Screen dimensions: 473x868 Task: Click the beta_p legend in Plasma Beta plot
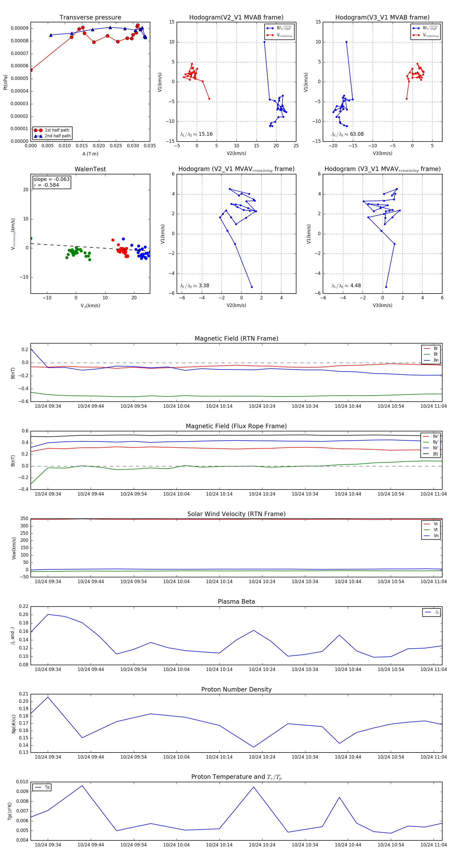coord(431,612)
